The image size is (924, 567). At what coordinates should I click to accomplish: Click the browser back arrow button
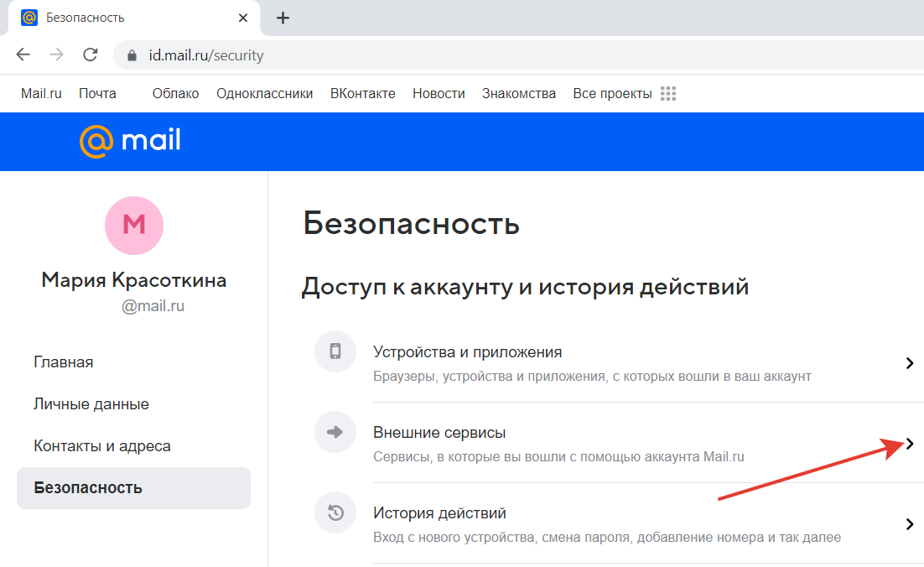pyautogui.click(x=23, y=55)
